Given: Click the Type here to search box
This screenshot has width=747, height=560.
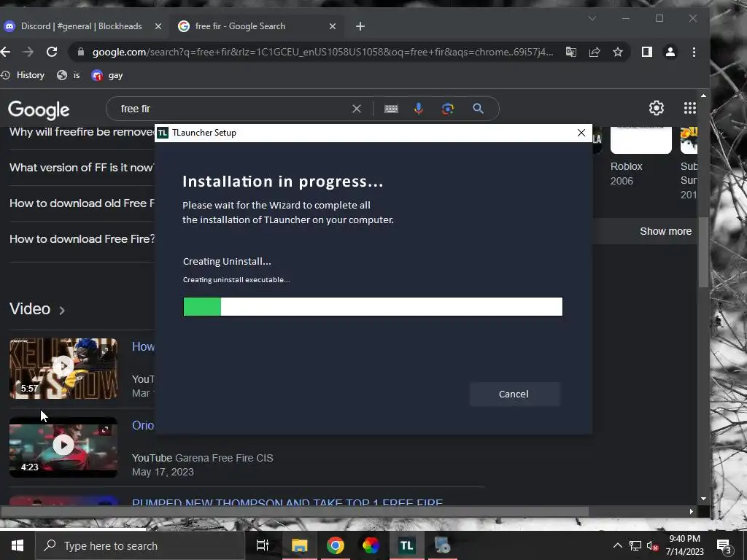Looking at the screenshot, I should (x=140, y=545).
